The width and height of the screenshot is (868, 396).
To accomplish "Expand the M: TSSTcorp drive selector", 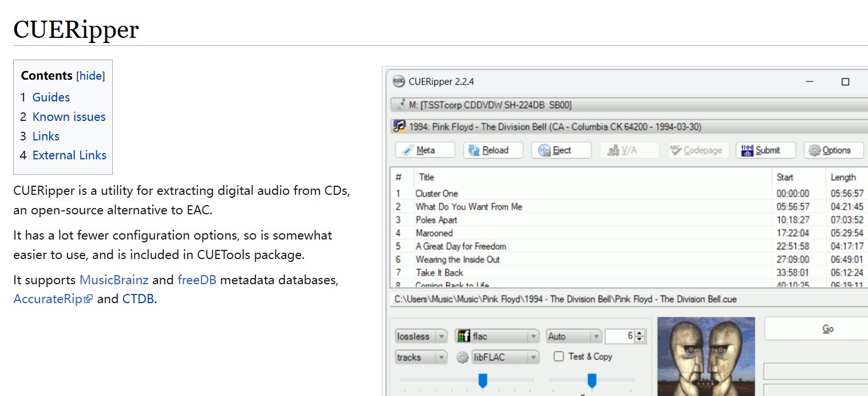I will tap(629, 105).
